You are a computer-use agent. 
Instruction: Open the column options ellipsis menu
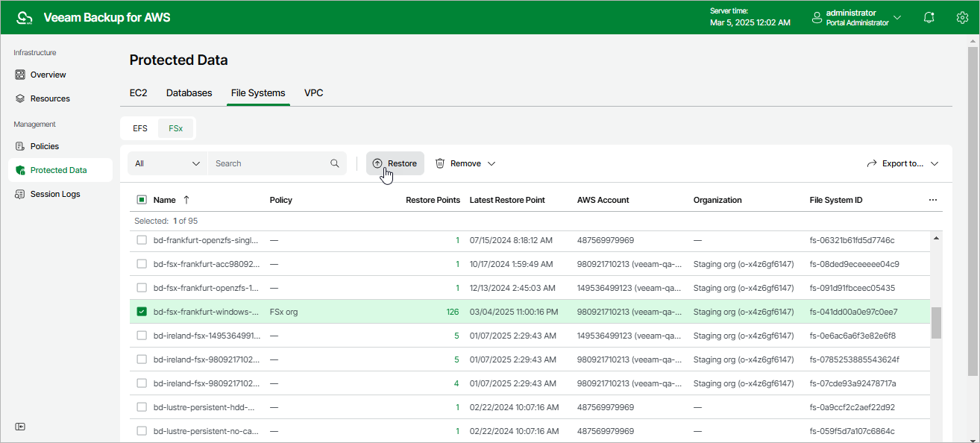(x=932, y=199)
